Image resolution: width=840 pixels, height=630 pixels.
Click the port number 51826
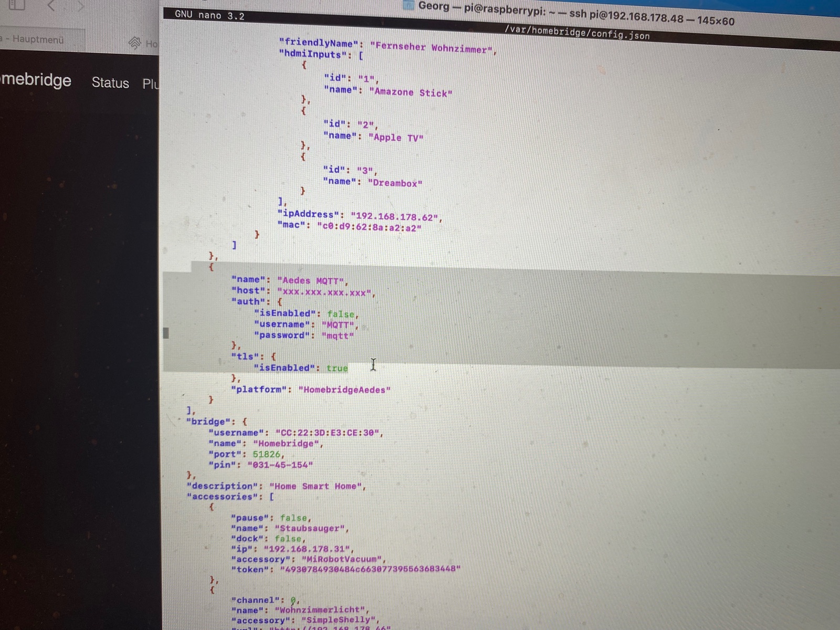pyautogui.click(x=267, y=454)
